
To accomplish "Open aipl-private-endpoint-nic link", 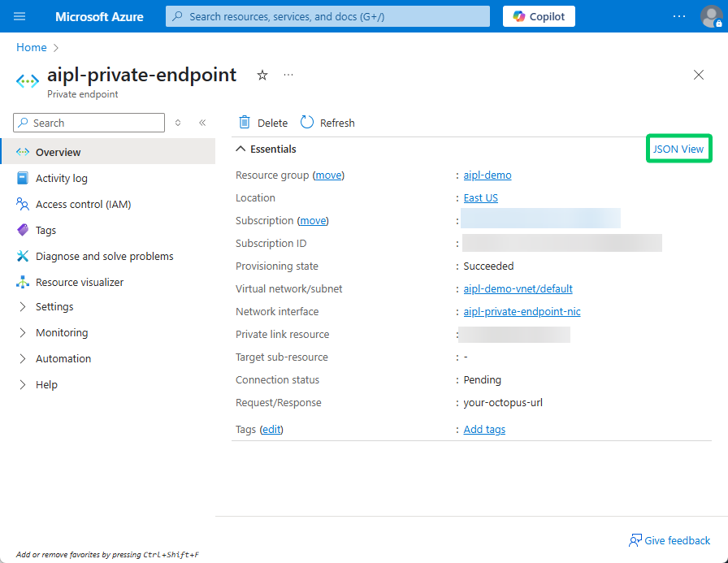I will (x=522, y=312).
